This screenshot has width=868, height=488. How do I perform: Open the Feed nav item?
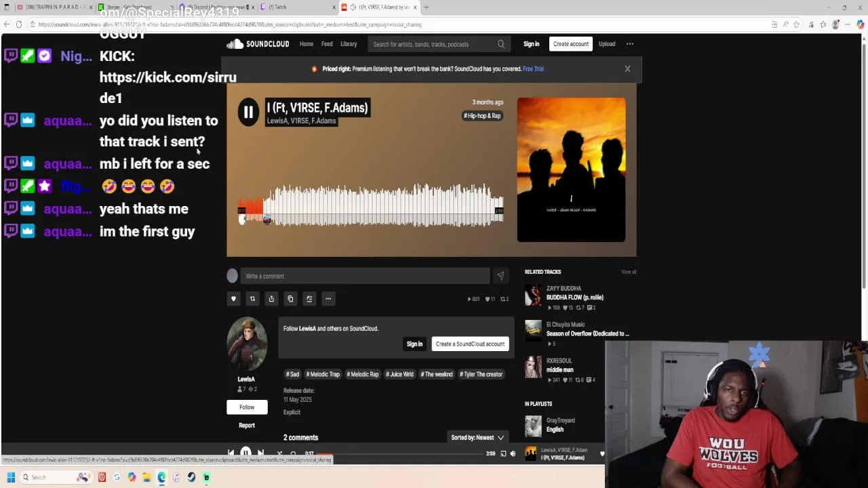(x=327, y=44)
